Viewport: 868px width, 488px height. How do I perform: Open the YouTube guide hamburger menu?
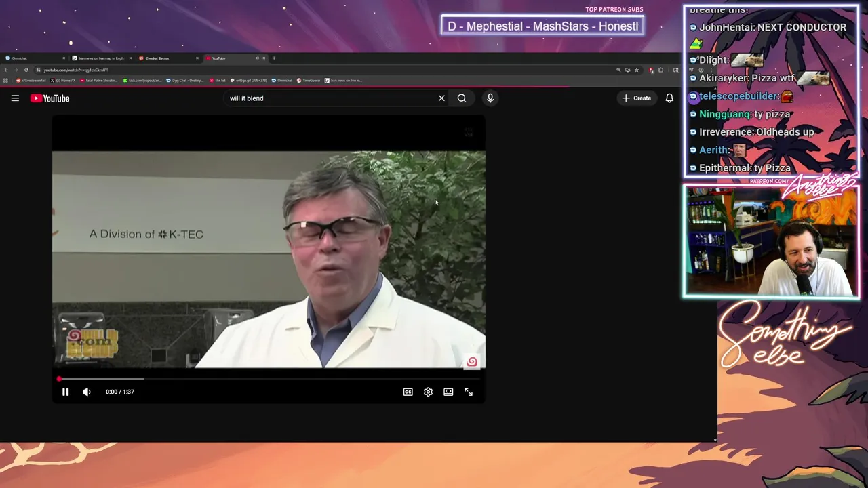15,98
